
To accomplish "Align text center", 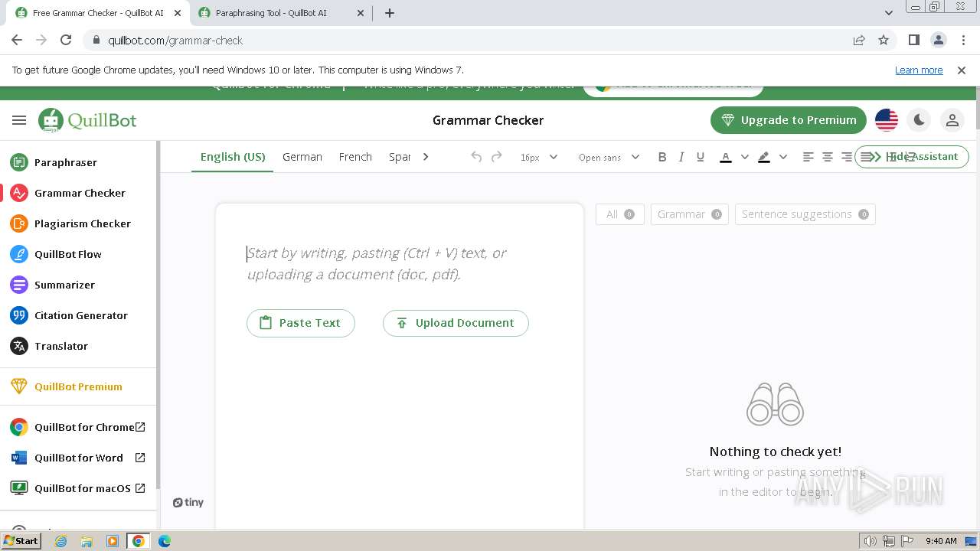I will click(828, 157).
